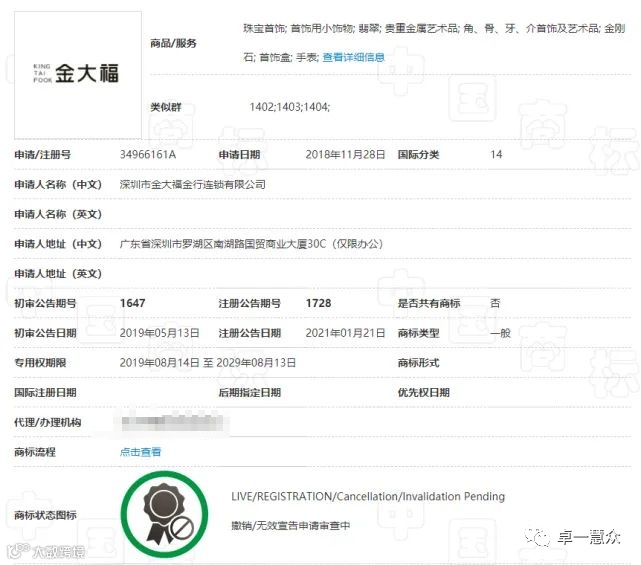Click the 申请人名称（中文） label
Viewport: 641px width, 565px height.
pyautogui.click(x=58, y=184)
